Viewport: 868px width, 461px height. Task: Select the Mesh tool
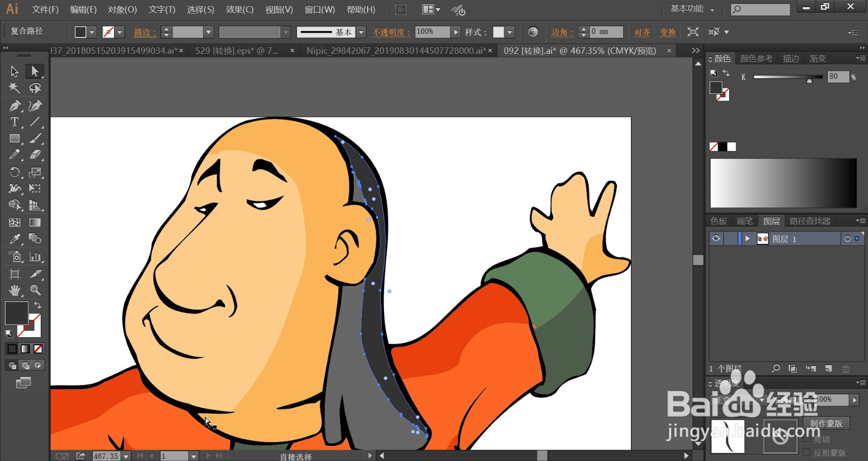tap(15, 222)
